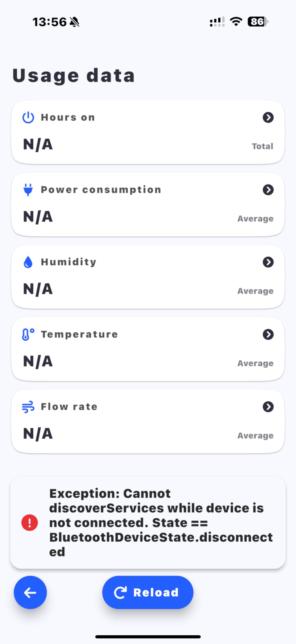Tap the Usage data page title

click(x=74, y=76)
